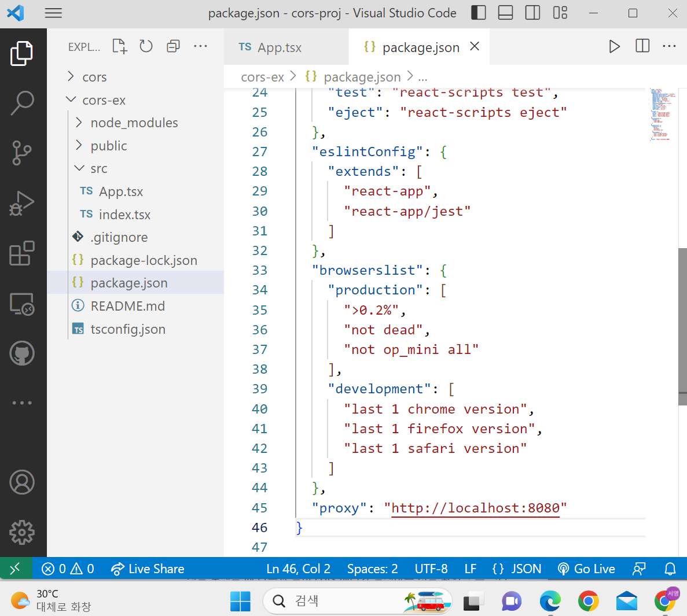Open Run and Debug view
Screen dimensions: 687x616
click(x=22, y=203)
